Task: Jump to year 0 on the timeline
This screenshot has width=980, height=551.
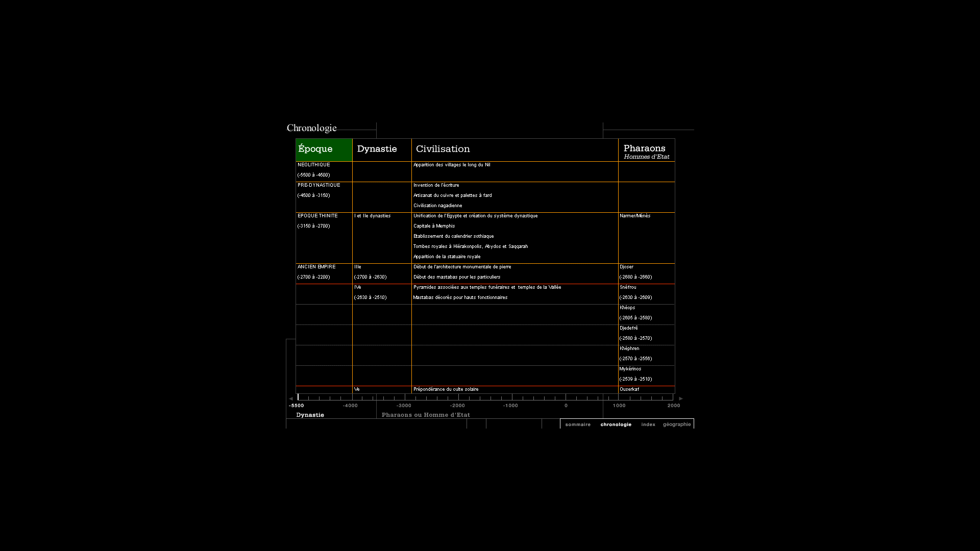Action: pyautogui.click(x=566, y=406)
